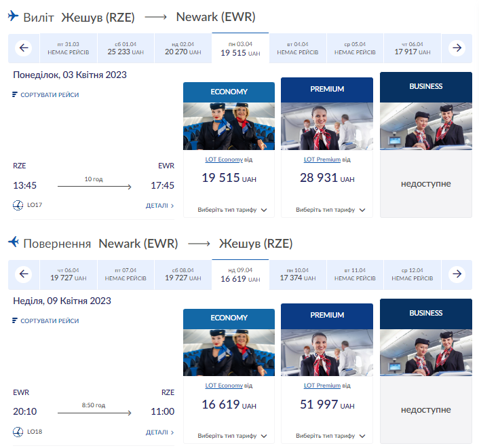Select departure date 01.04 for 25 233 UAH

[126, 48]
